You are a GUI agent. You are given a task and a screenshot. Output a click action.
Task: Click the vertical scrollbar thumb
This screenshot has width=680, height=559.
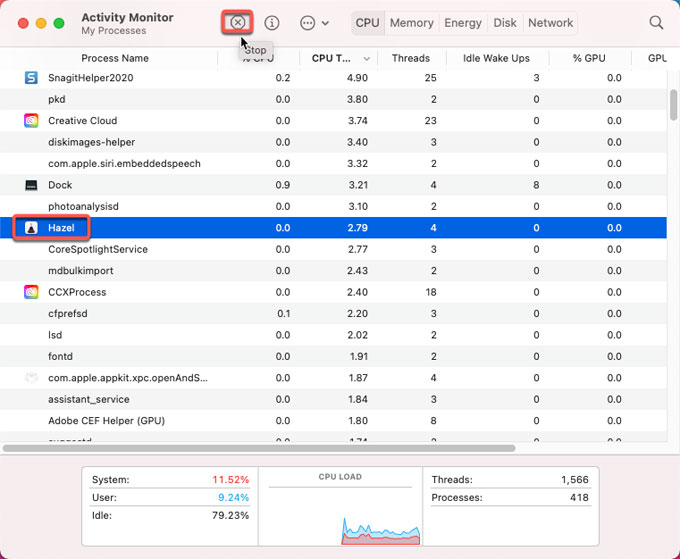point(673,105)
